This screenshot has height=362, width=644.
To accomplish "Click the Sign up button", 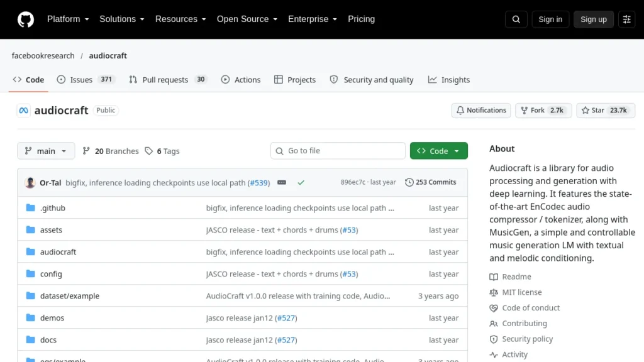I will 594,19.
